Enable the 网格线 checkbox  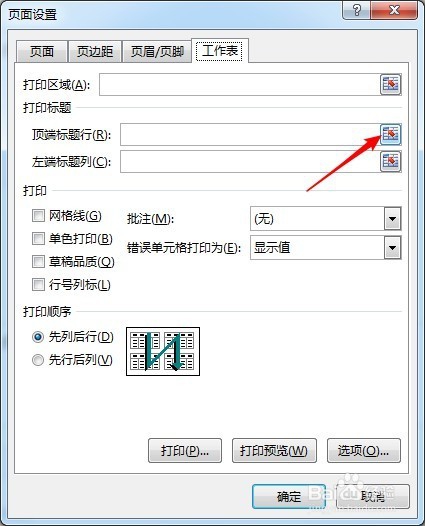38,216
